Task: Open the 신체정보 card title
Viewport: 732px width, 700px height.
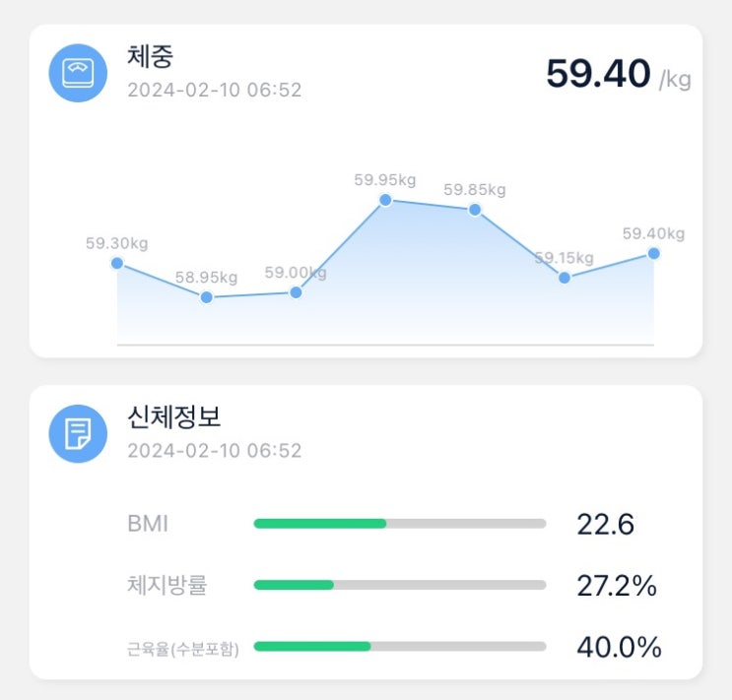Action: pos(174,416)
